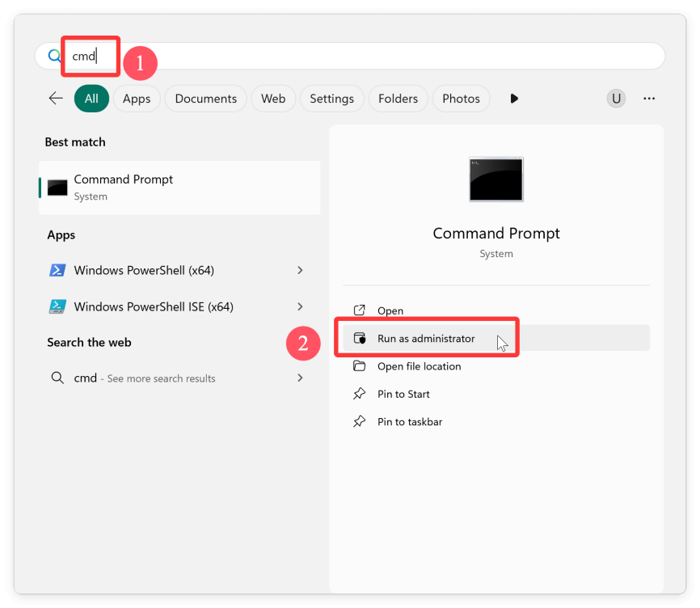Click the Pin to Start pin icon
The height and width of the screenshot is (608, 700).
360,394
